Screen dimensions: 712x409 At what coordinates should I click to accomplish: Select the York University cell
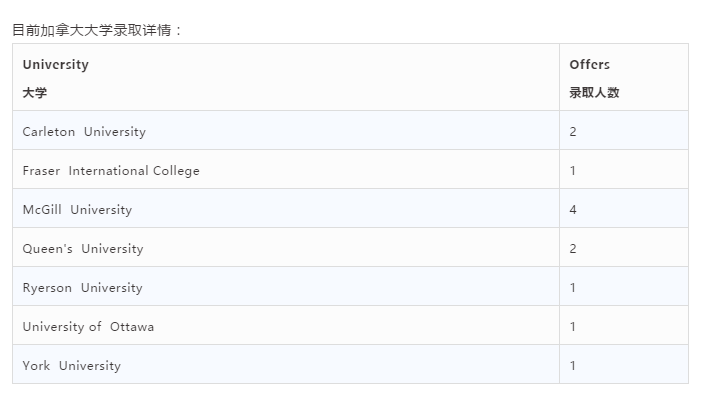[x=286, y=364]
